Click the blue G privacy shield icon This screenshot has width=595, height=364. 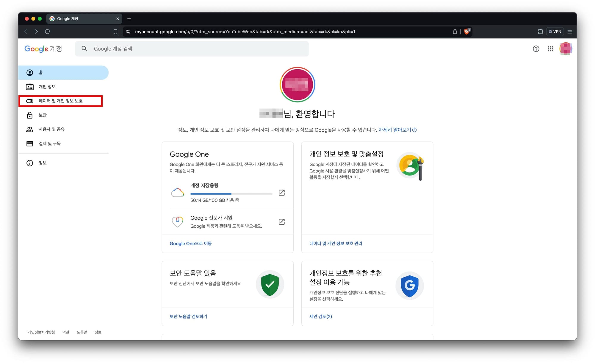tap(410, 286)
